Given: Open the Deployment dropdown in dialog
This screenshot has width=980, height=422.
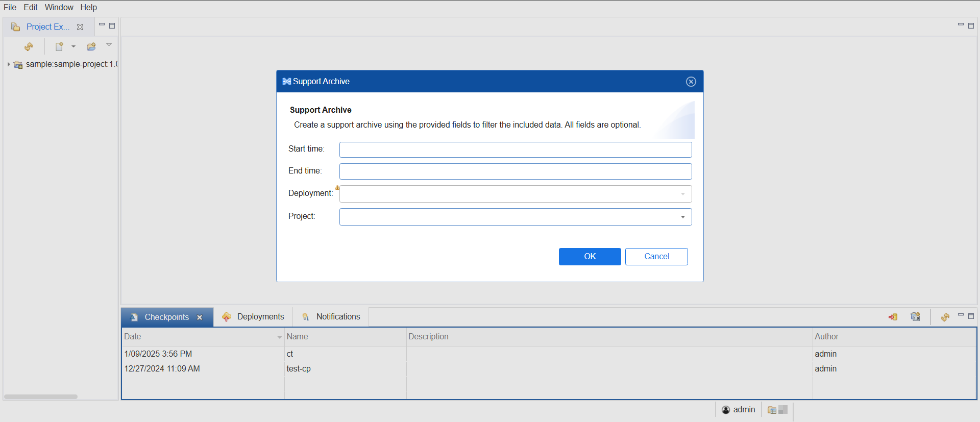Looking at the screenshot, I should click(x=682, y=194).
